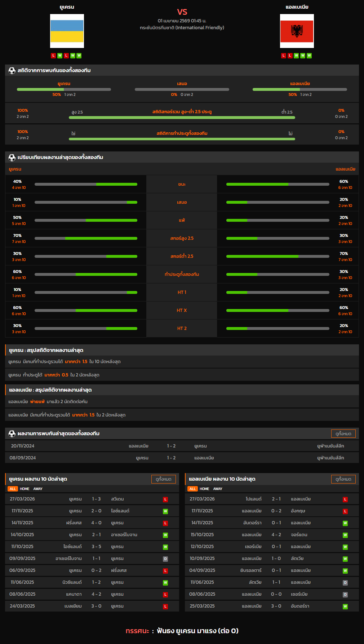Switch to HOME tab in Ukraine results
This screenshot has width=364, height=644.
pyautogui.click(x=25, y=489)
